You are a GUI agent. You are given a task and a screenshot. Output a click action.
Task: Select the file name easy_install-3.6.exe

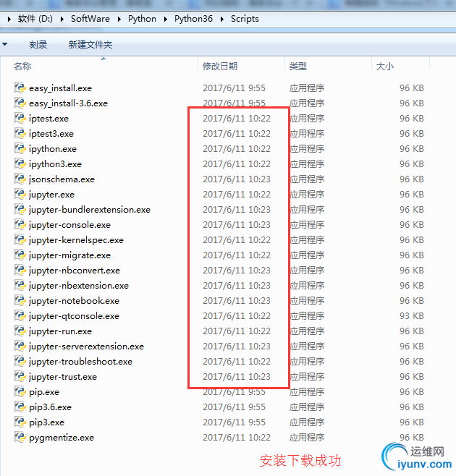point(68,103)
